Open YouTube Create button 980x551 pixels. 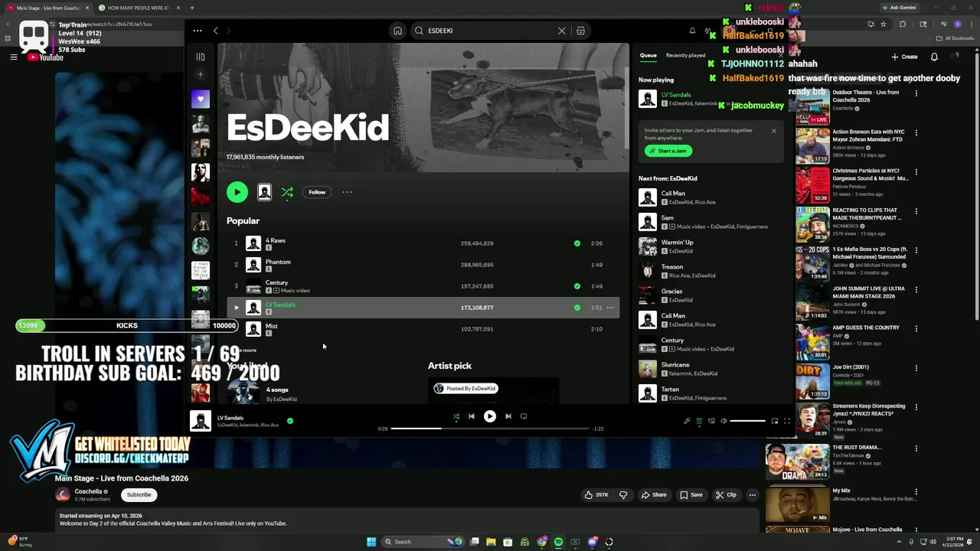[904, 57]
